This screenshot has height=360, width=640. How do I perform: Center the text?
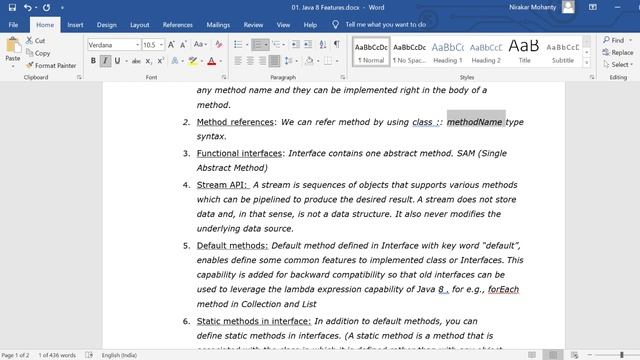click(x=250, y=61)
